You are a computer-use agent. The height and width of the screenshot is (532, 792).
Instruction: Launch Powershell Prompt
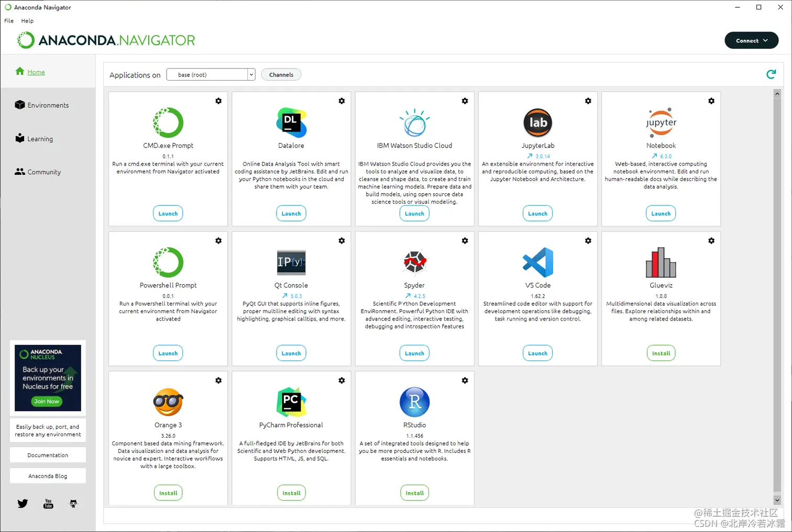pyautogui.click(x=168, y=353)
